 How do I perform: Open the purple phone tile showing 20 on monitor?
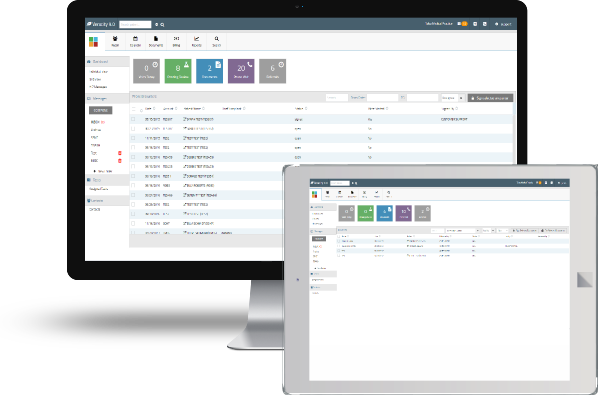click(x=241, y=71)
